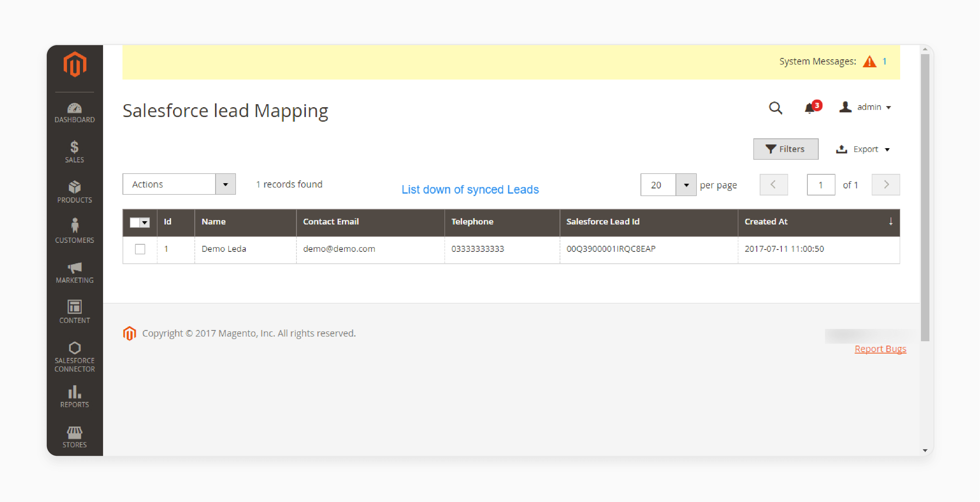Open the per page count dropdown arrow

coord(686,185)
